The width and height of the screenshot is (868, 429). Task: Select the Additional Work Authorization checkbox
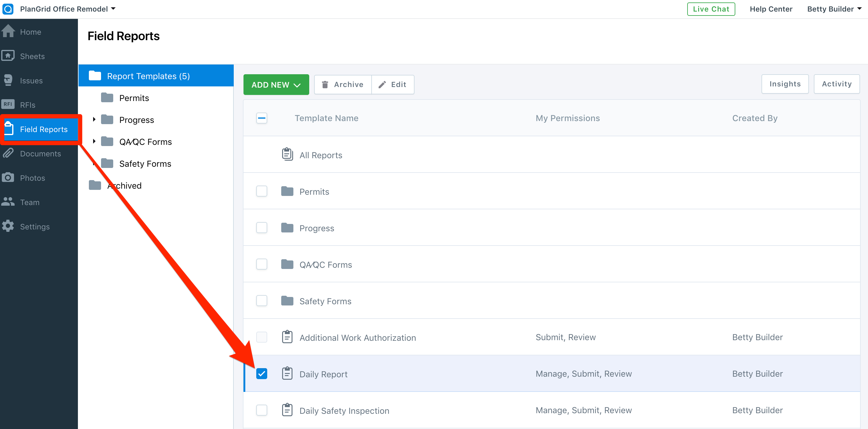[x=262, y=337]
